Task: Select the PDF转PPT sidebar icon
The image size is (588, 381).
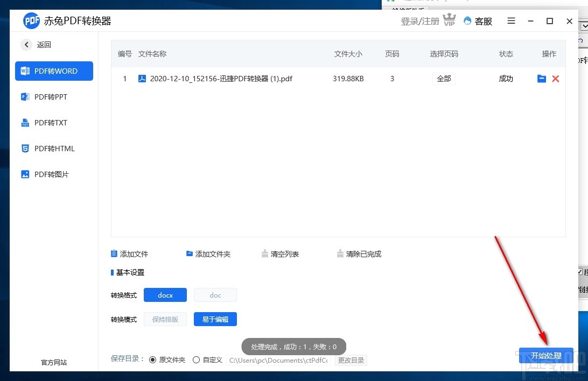Action: point(25,97)
